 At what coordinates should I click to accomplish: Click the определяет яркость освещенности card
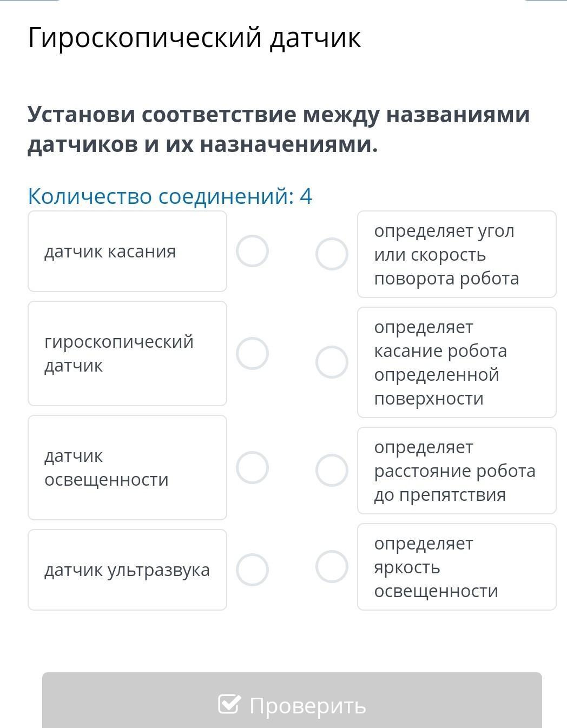(457, 567)
